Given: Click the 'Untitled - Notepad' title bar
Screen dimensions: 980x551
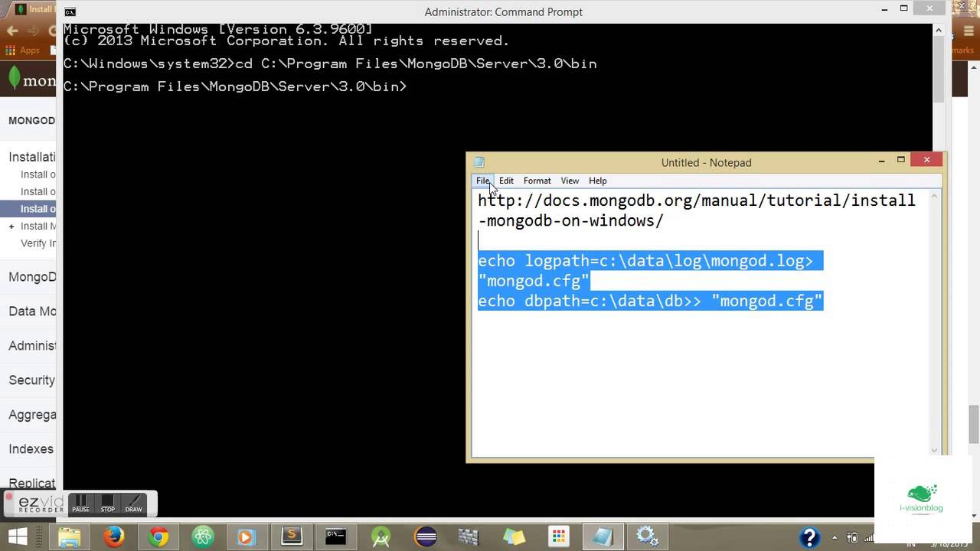Looking at the screenshot, I should click(706, 162).
